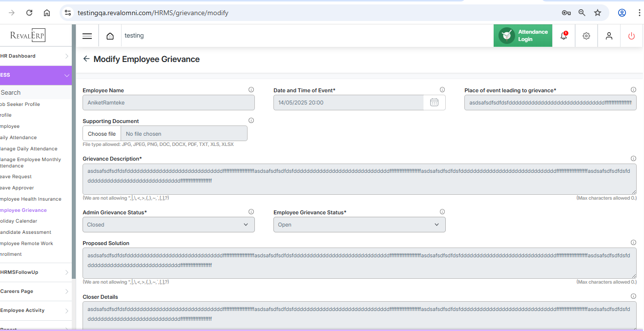Screen dimensions: 644x331
Task: Click the browser bookmark star icon
Action: 597,13
